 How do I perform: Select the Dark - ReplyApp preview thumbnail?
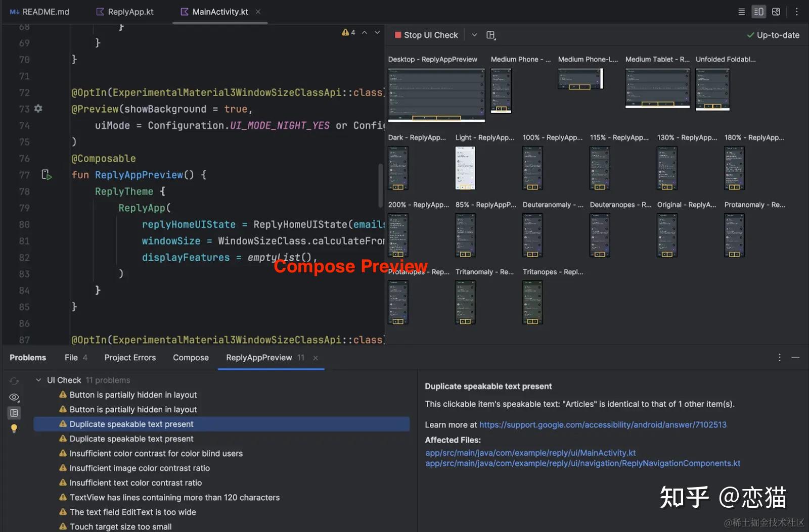[x=398, y=168]
